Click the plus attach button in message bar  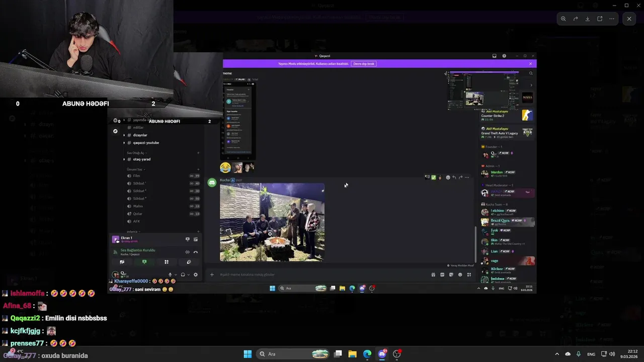tap(212, 275)
